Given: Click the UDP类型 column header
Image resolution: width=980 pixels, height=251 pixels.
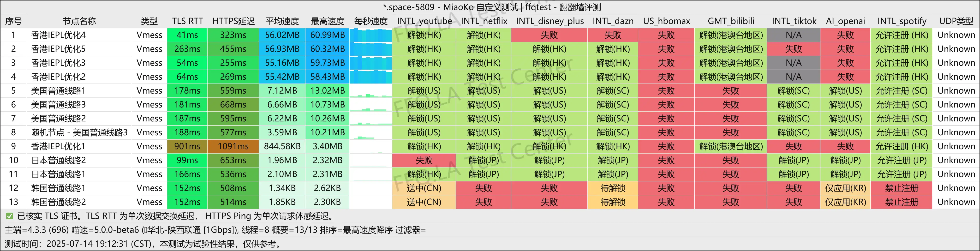Looking at the screenshot, I should [956, 21].
